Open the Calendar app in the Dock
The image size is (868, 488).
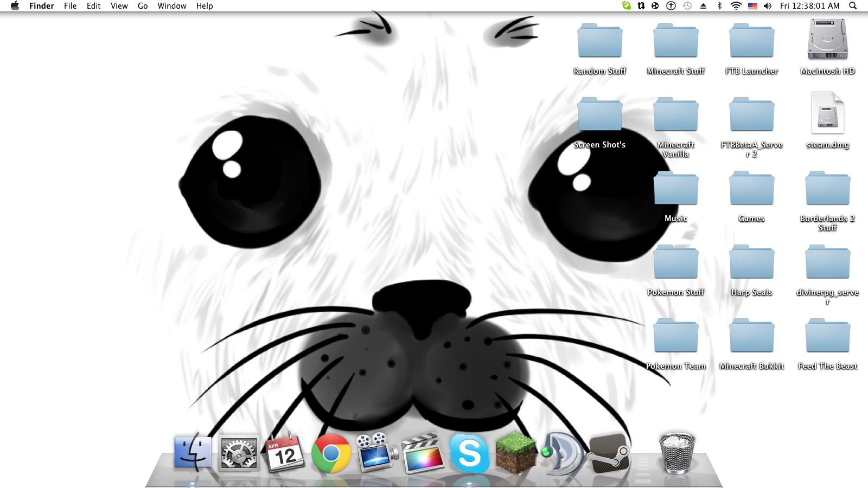285,452
